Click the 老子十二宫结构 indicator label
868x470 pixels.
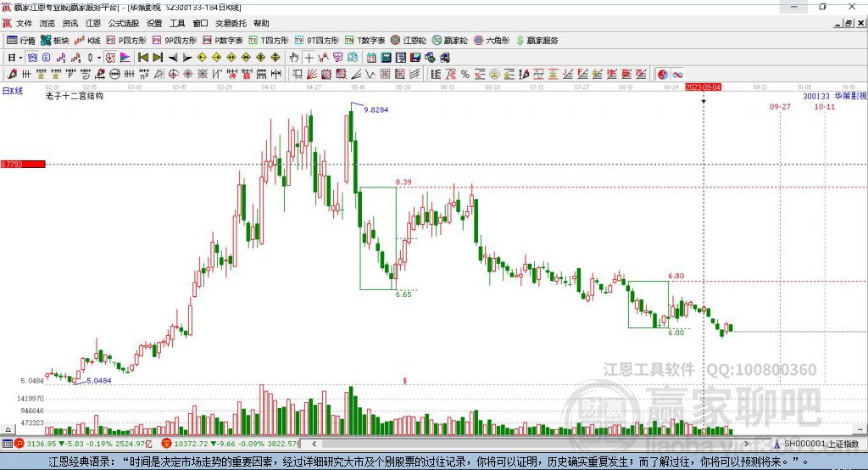point(75,96)
